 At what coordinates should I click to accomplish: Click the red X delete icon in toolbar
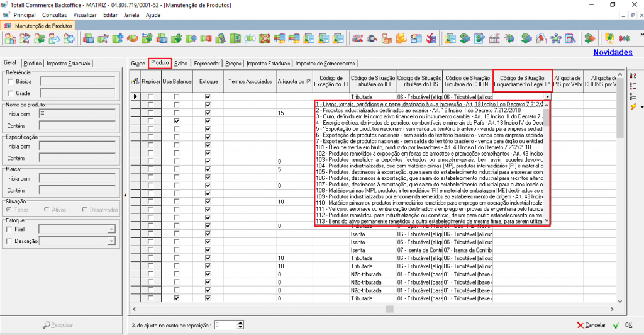(265, 39)
